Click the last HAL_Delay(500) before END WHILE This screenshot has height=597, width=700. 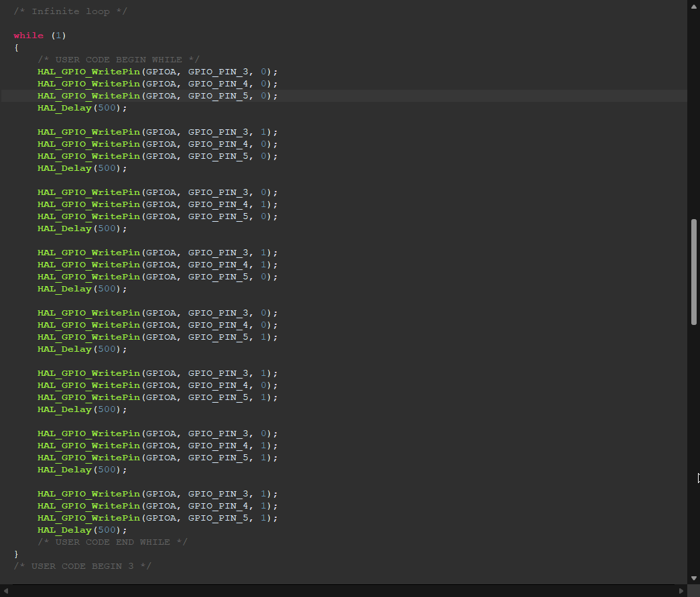click(82, 530)
